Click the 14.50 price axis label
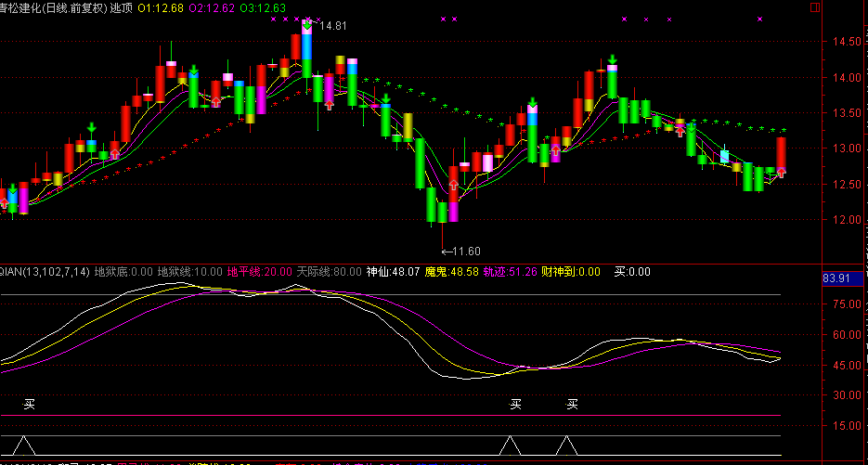The width and height of the screenshot is (868, 465). [846, 42]
